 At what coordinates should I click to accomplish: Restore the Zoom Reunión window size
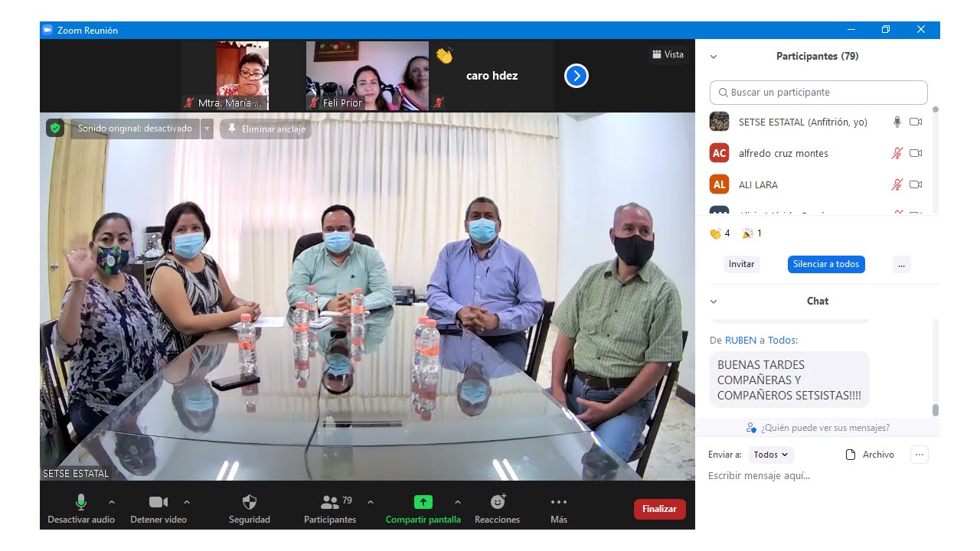pos(886,30)
